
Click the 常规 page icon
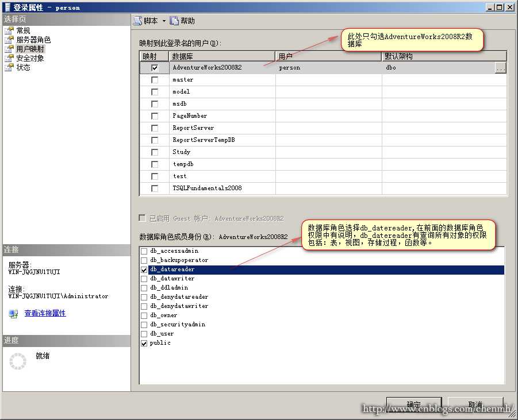9,30
